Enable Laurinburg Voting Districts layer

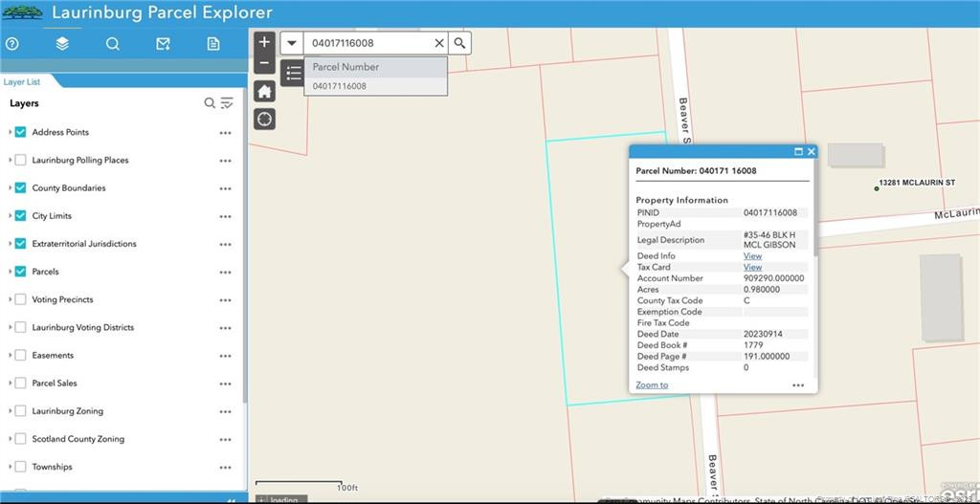21,327
